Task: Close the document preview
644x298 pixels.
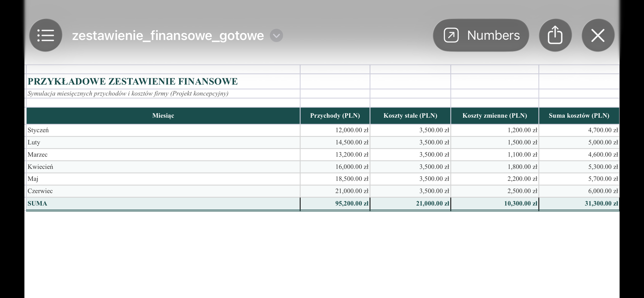Action: click(x=598, y=35)
